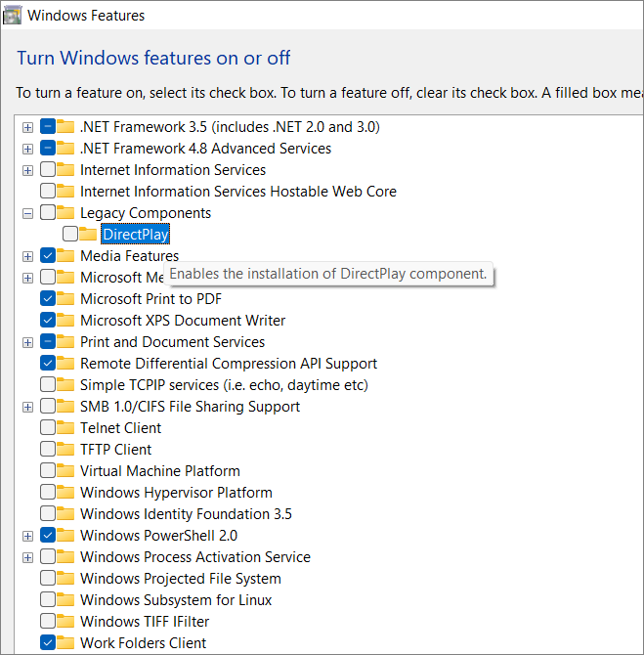Expand Internet Information Services node

click(28, 170)
